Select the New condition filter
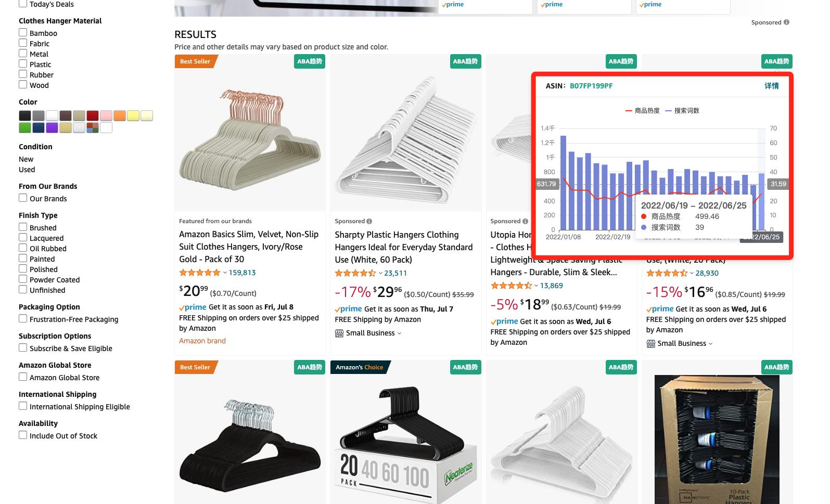Viewport: 830px width, 504px height. [26, 159]
